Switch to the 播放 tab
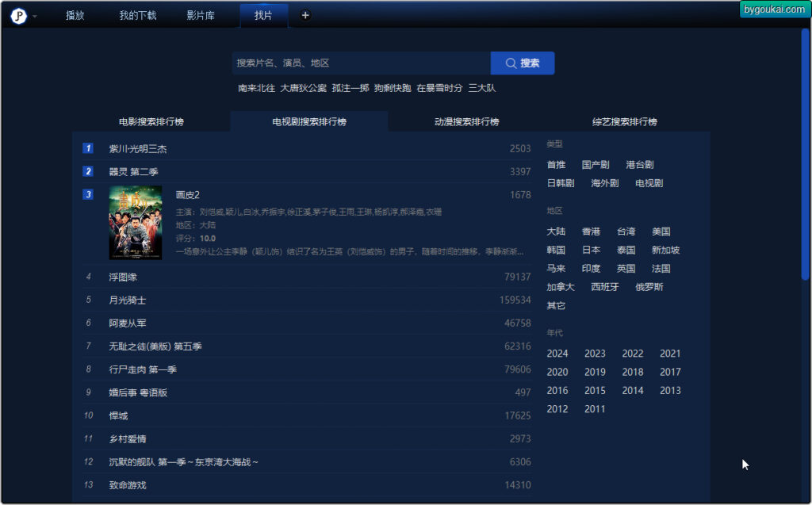The height and width of the screenshot is (505, 812). coord(75,16)
